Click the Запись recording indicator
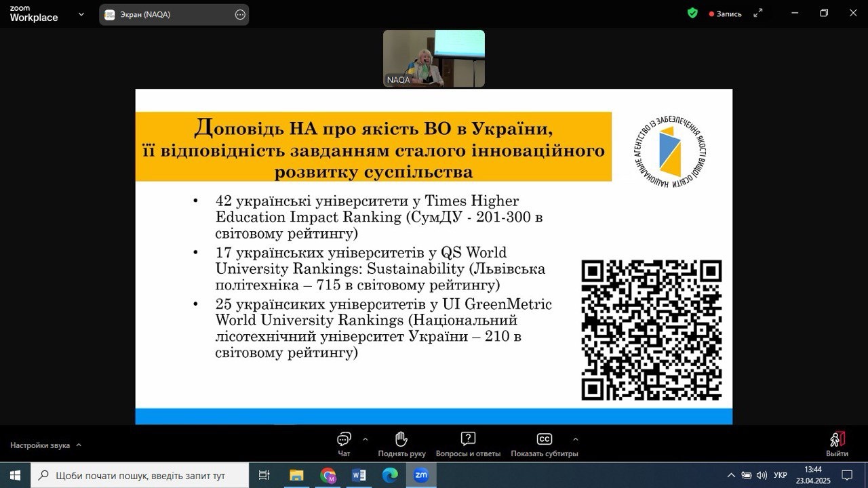The height and width of the screenshot is (488, 868). coord(725,14)
